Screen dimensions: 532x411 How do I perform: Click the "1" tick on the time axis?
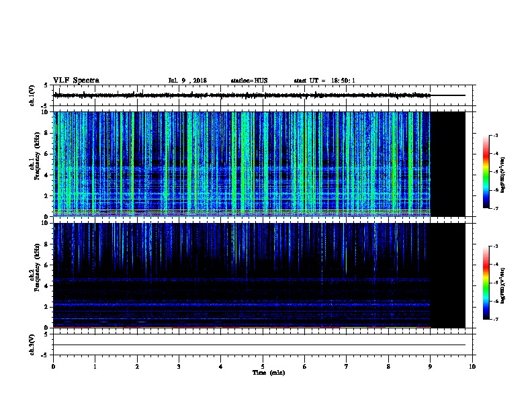(95, 366)
